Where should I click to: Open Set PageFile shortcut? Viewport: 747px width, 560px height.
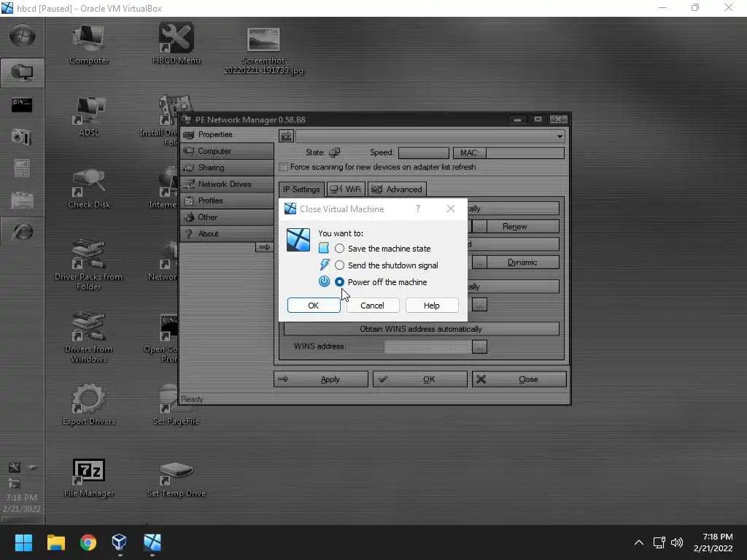coord(176,405)
